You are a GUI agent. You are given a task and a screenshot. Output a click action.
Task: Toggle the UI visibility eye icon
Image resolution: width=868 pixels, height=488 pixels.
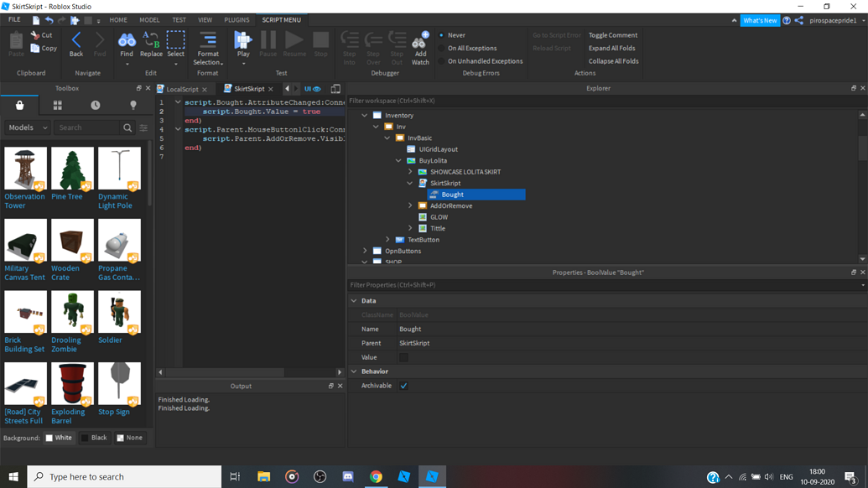pyautogui.click(x=320, y=88)
